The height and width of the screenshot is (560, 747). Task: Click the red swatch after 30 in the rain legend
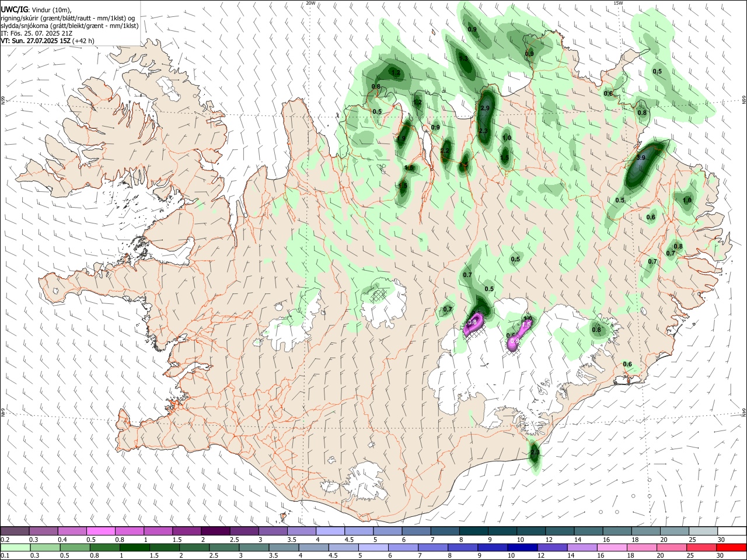[731, 547]
